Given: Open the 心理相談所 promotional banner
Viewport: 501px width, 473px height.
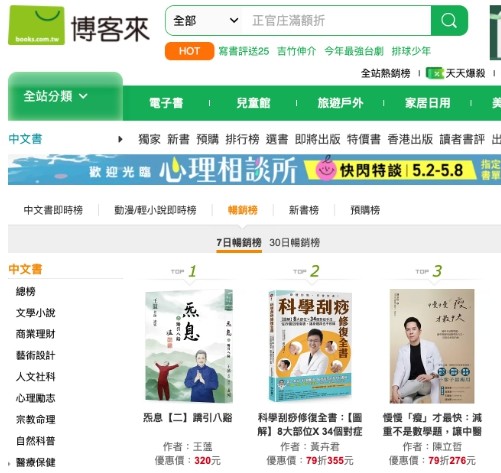Looking at the screenshot, I should click(254, 170).
